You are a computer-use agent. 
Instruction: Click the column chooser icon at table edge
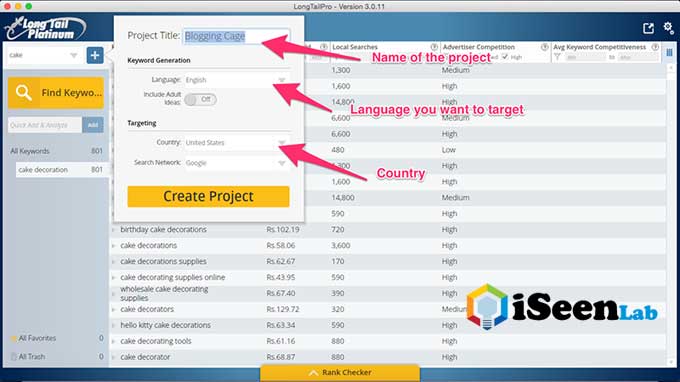(670, 52)
